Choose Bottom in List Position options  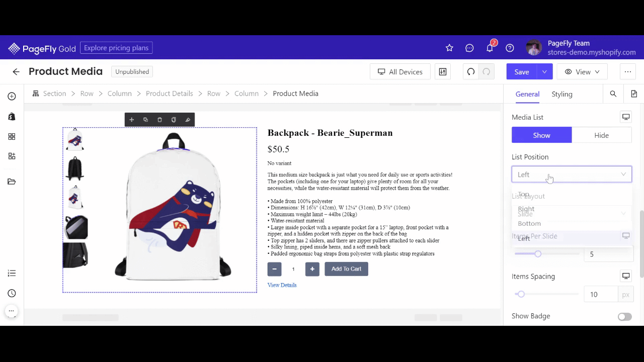click(572, 223)
